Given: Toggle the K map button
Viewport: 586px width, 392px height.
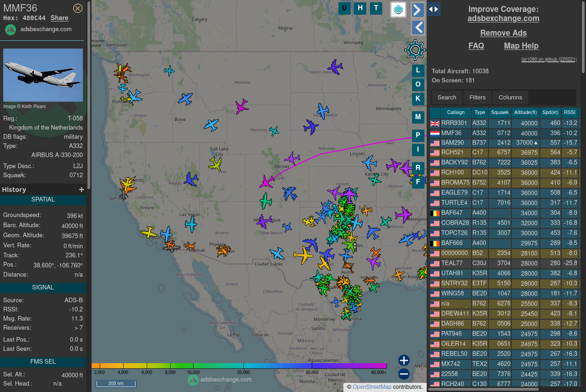Looking at the screenshot, I should click(418, 98).
